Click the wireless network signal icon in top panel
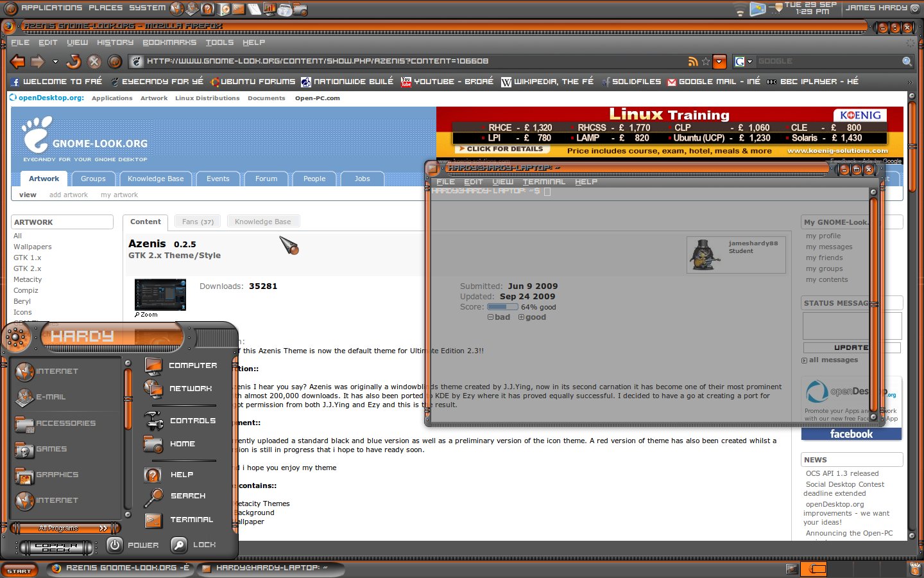The height and width of the screenshot is (578, 924). pos(740,10)
